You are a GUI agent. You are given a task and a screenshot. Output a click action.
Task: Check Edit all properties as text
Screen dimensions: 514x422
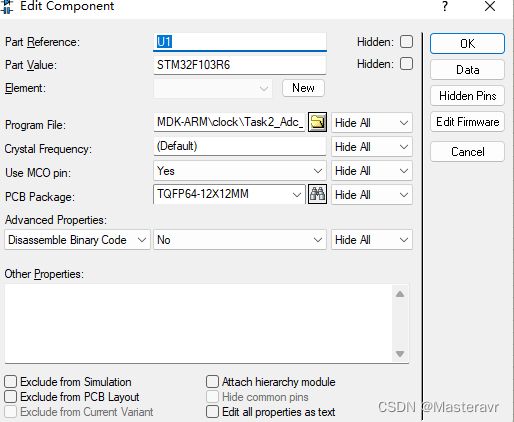point(212,412)
